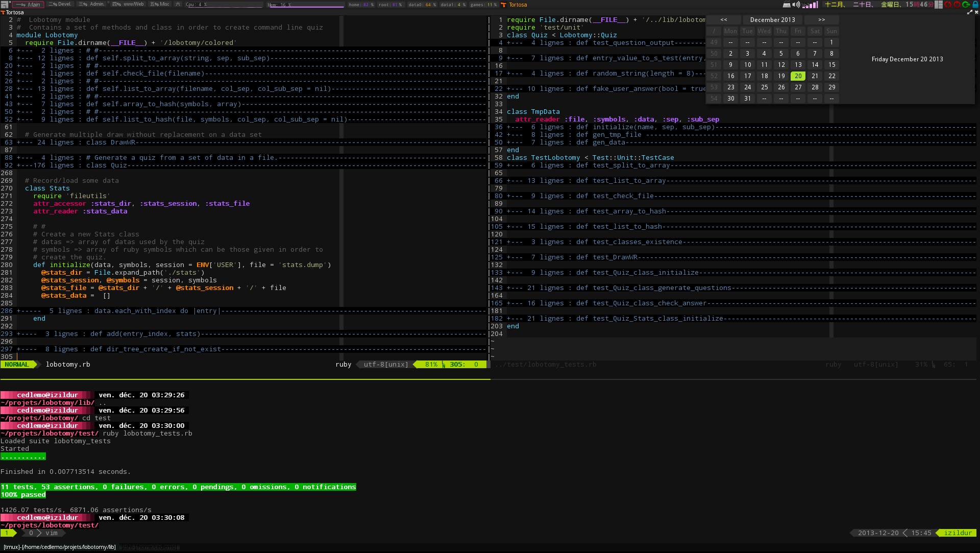Select day 20 highlighted in calendar
Viewport: 980px width, 553px height.
pos(798,76)
